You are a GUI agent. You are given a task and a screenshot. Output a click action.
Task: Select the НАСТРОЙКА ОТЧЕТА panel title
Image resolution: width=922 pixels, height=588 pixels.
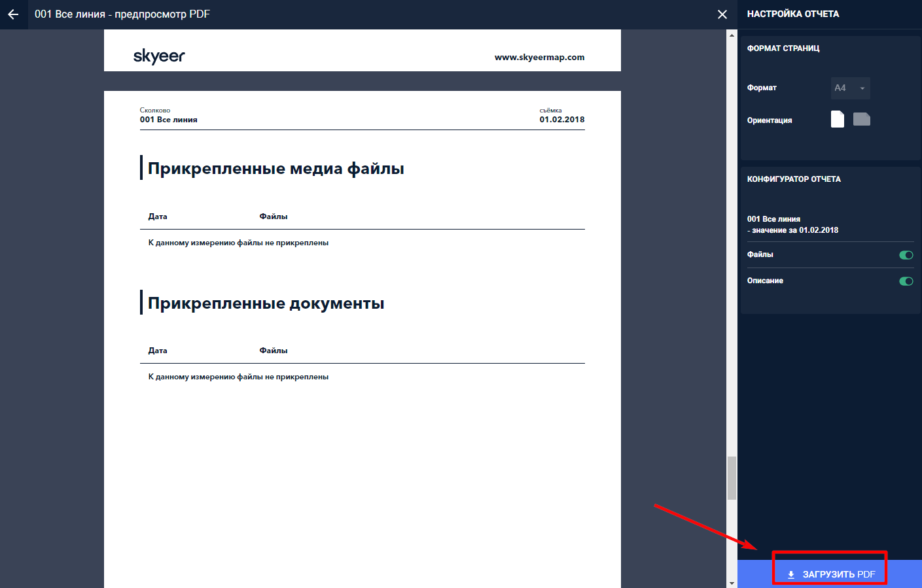tap(792, 14)
